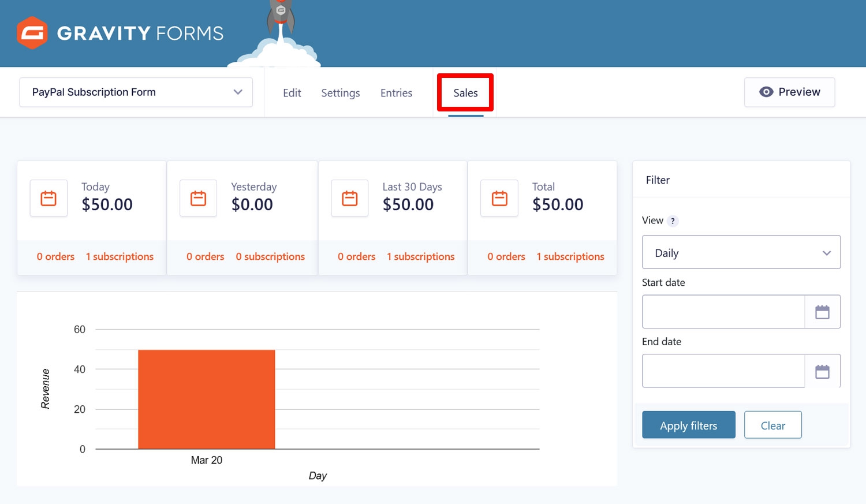
Task: Click the Total $50.00 amount
Action: [558, 204]
